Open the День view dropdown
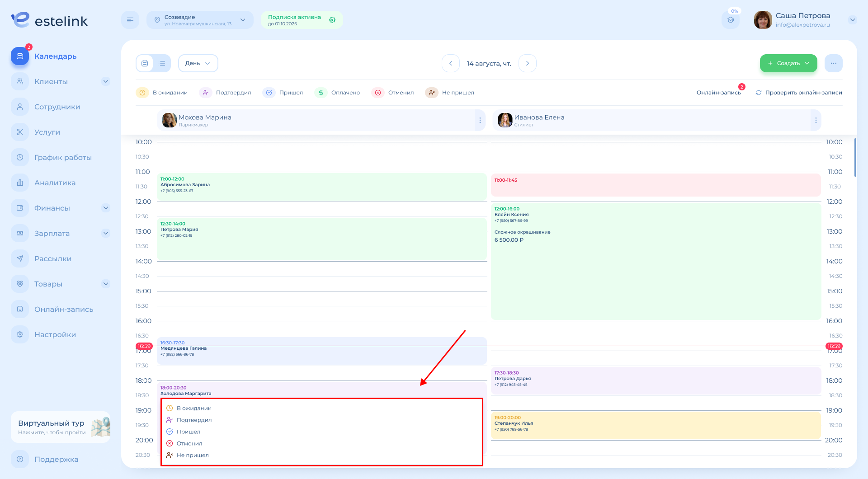Image resolution: width=868 pixels, height=479 pixels. tap(198, 63)
